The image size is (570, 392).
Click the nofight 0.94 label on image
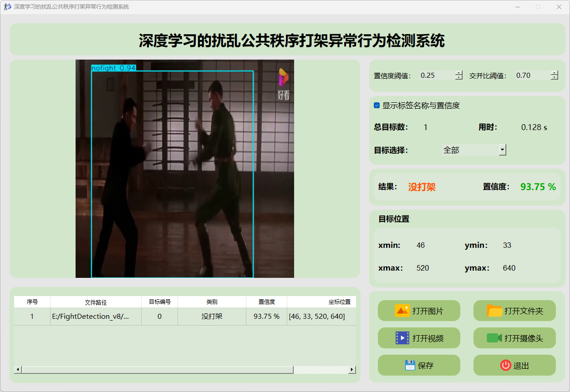coord(113,68)
